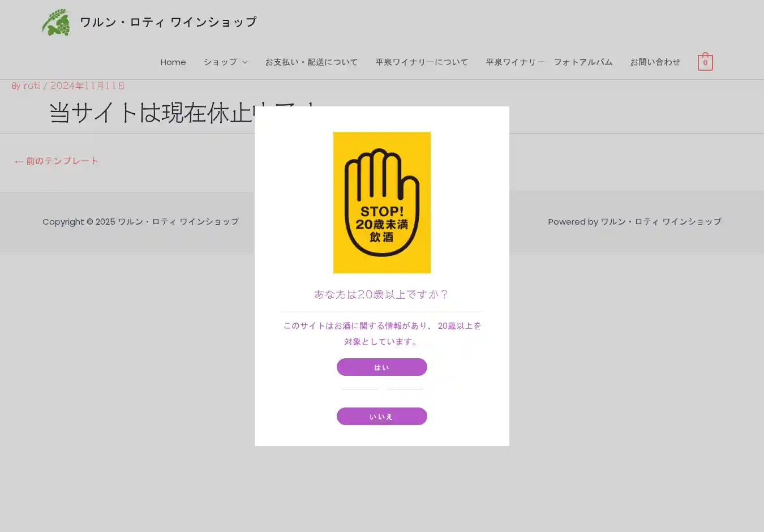Confirm age with the はい button
This screenshot has height=532, width=764.
381,367
